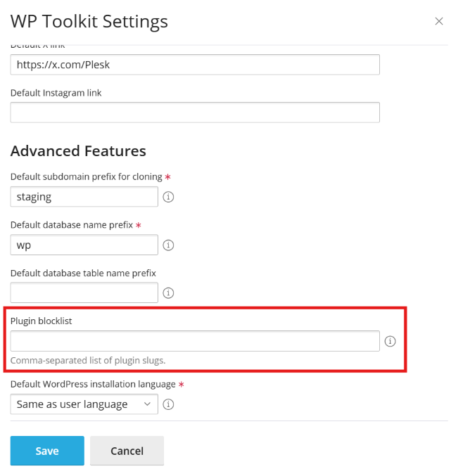Select the subdomain prefix field containing staging
This screenshot has height=476, width=451.
(84, 197)
